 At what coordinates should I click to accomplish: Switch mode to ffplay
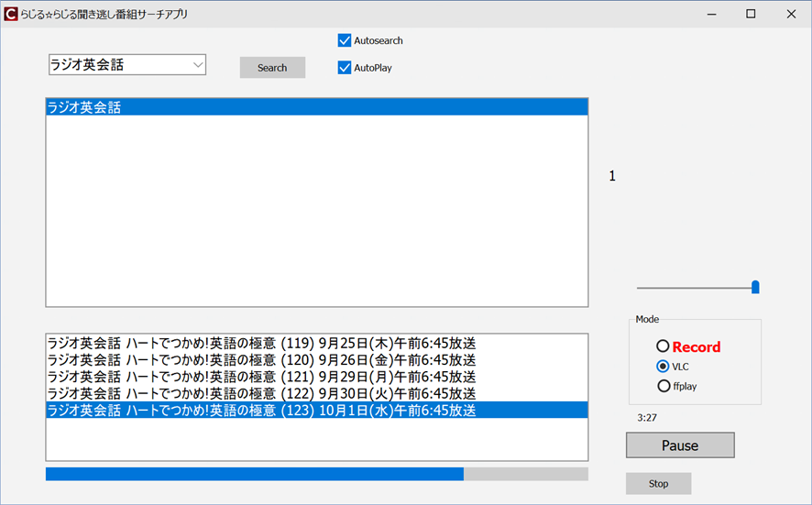tap(664, 386)
